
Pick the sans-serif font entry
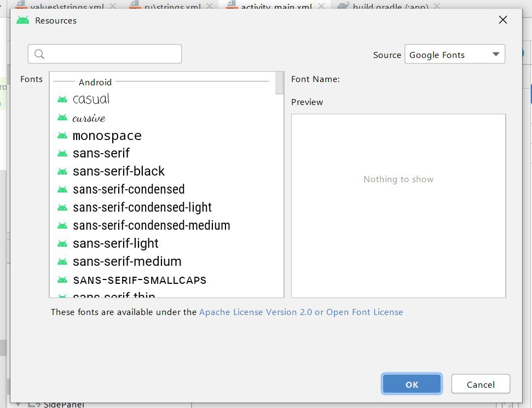click(x=163, y=153)
